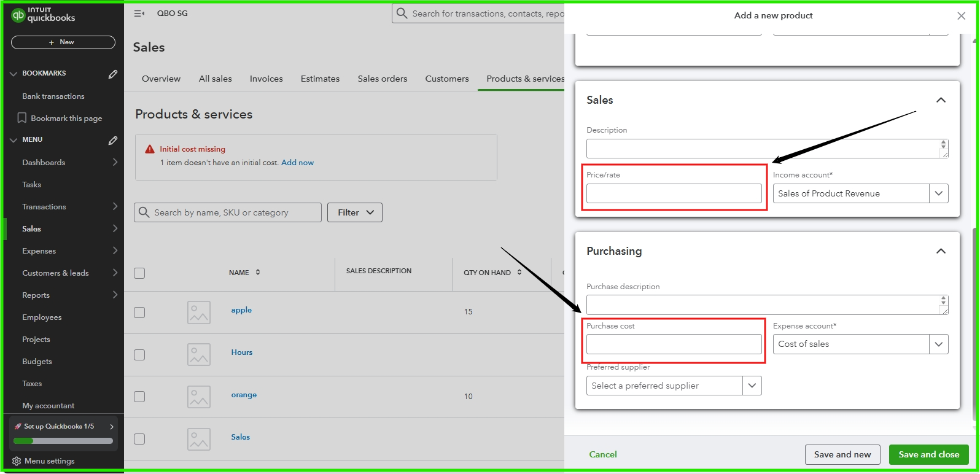Collapse the Purchasing section
This screenshot has width=980, height=474.
[x=940, y=251]
